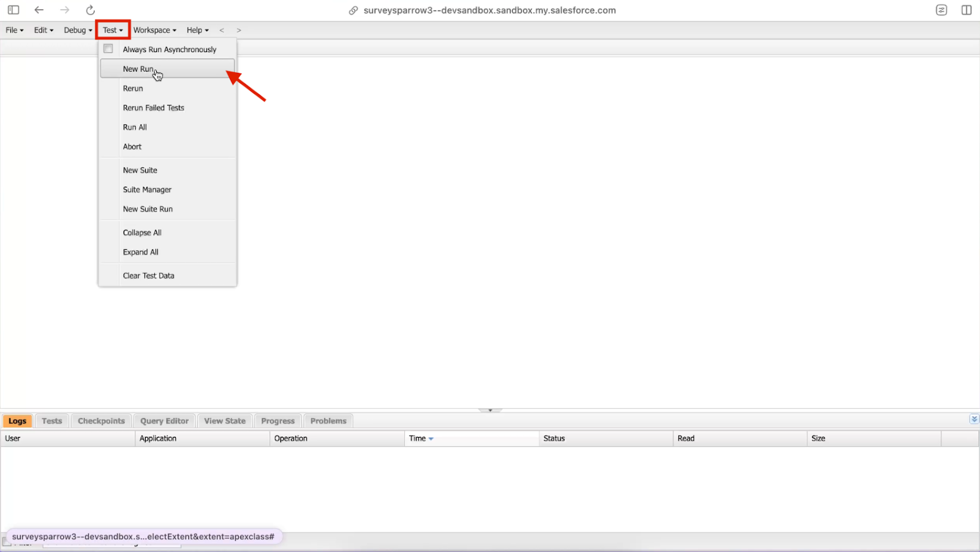Image resolution: width=980 pixels, height=552 pixels.
Task: Open the split view icon at top right
Action: pos(967,10)
